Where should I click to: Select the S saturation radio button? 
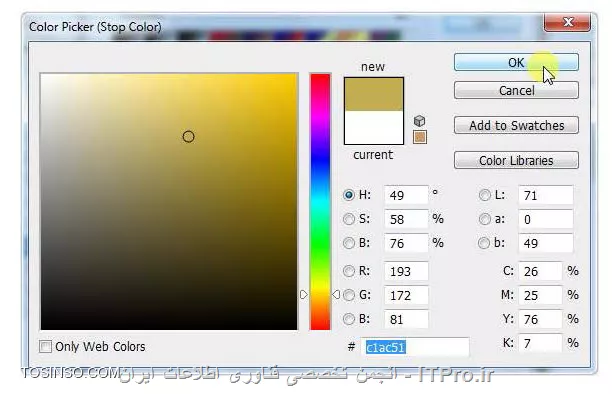tap(349, 219)
